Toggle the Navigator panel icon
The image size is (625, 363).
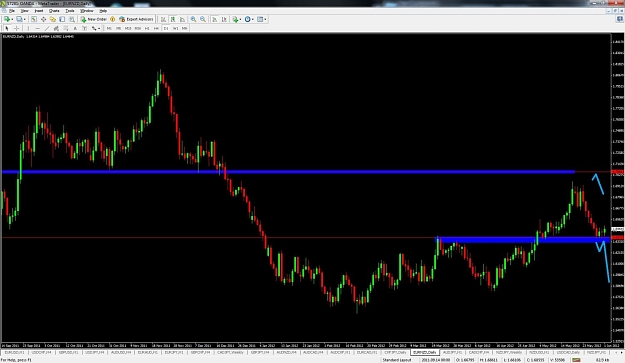click(53, 19)
